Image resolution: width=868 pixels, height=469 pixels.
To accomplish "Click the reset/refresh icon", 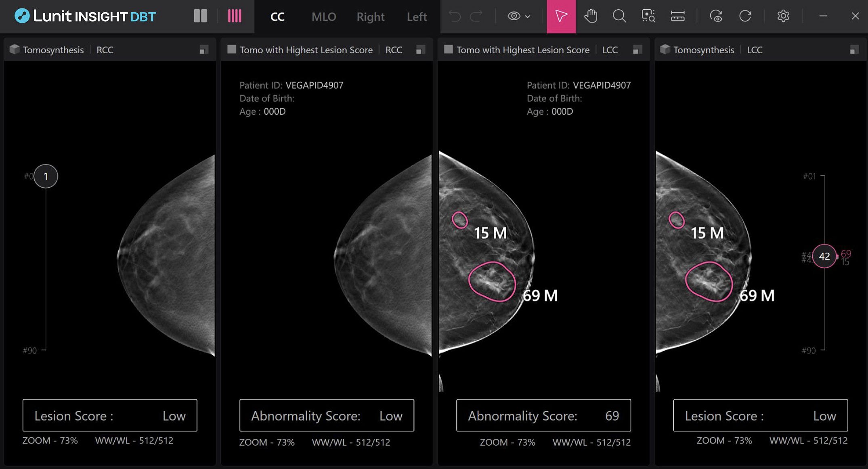I will [745, 16].
